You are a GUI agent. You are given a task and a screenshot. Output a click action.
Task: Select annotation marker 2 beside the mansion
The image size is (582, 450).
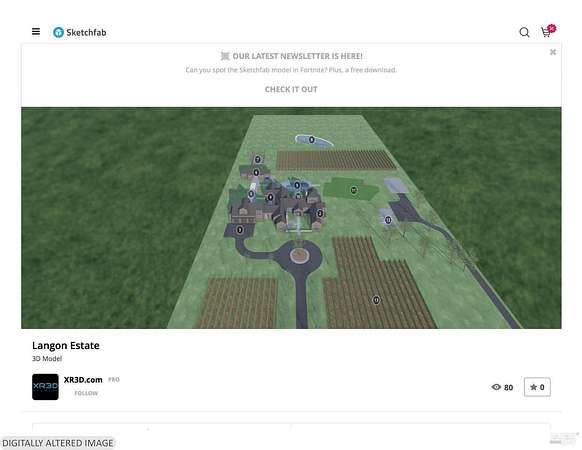tap(320, 213)
